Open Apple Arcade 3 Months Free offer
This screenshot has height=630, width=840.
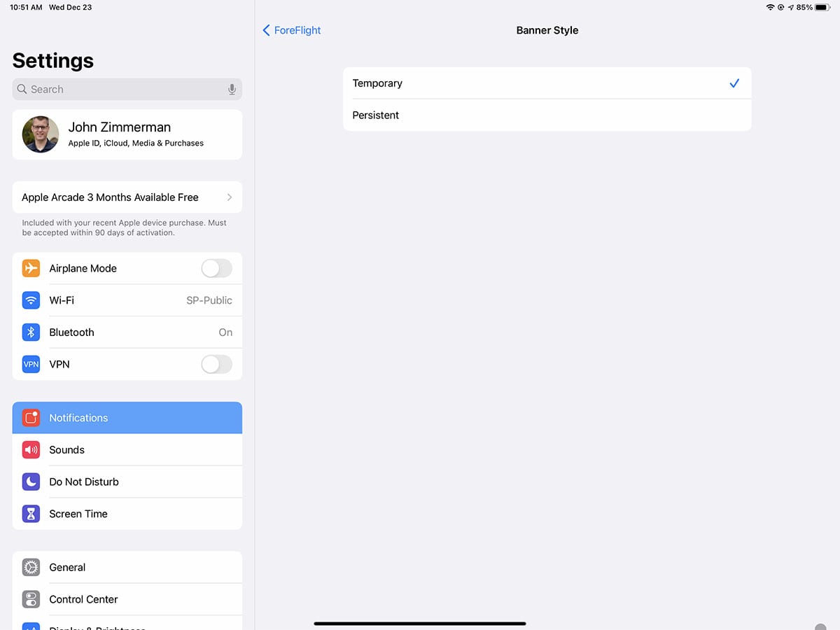[x=127, y=197]
